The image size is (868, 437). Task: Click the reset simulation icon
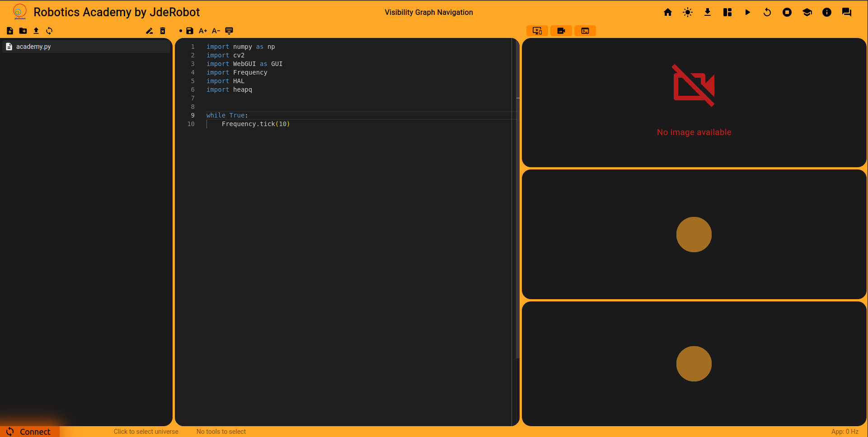pyautogui.click(x=767, y=12)
